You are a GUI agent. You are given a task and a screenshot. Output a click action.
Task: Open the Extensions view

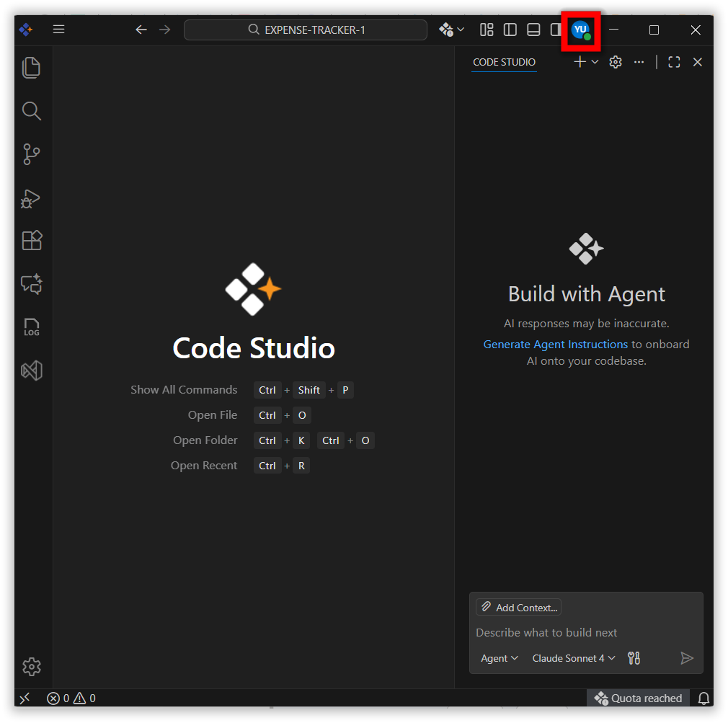31,241
